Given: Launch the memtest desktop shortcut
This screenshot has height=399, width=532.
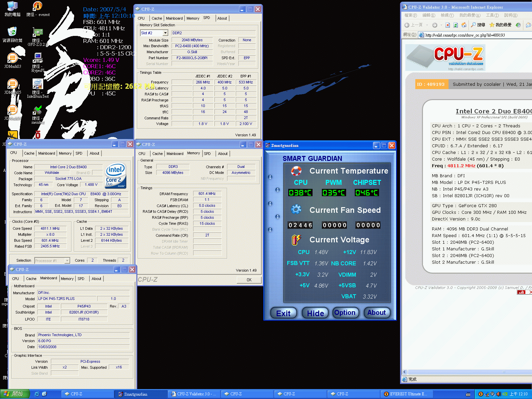Looking at the screenshot, I should (x=38, y=115).
